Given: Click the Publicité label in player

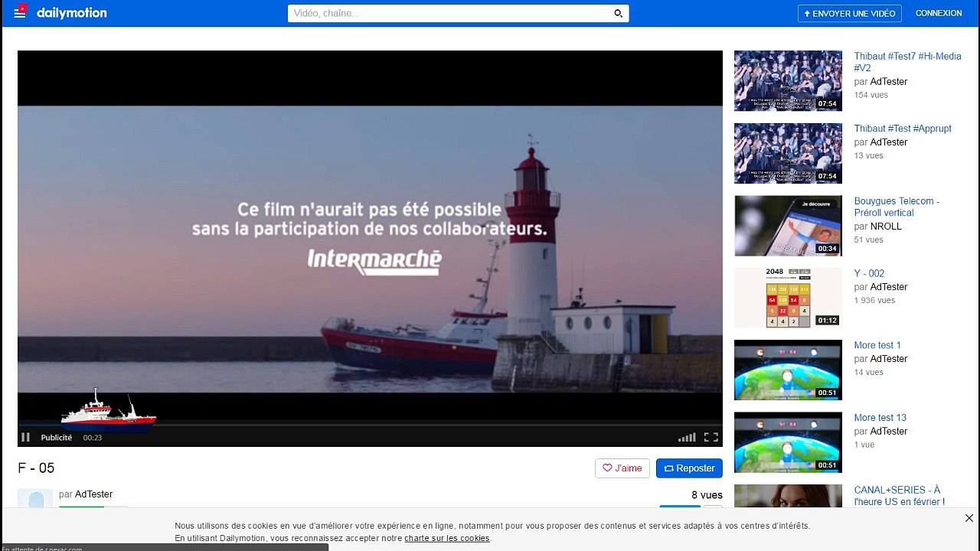Looking at the screenshot, I should click(x=57, y=438).
